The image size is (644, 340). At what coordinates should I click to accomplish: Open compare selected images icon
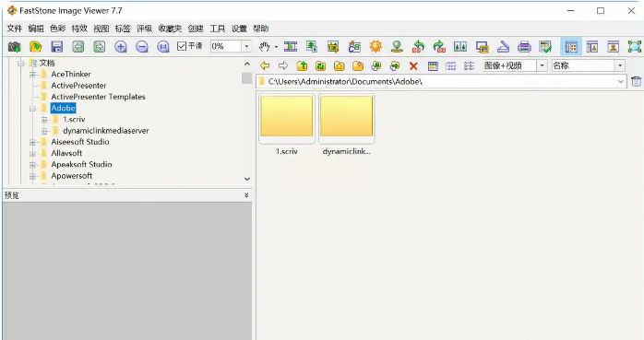click(460, 47)
